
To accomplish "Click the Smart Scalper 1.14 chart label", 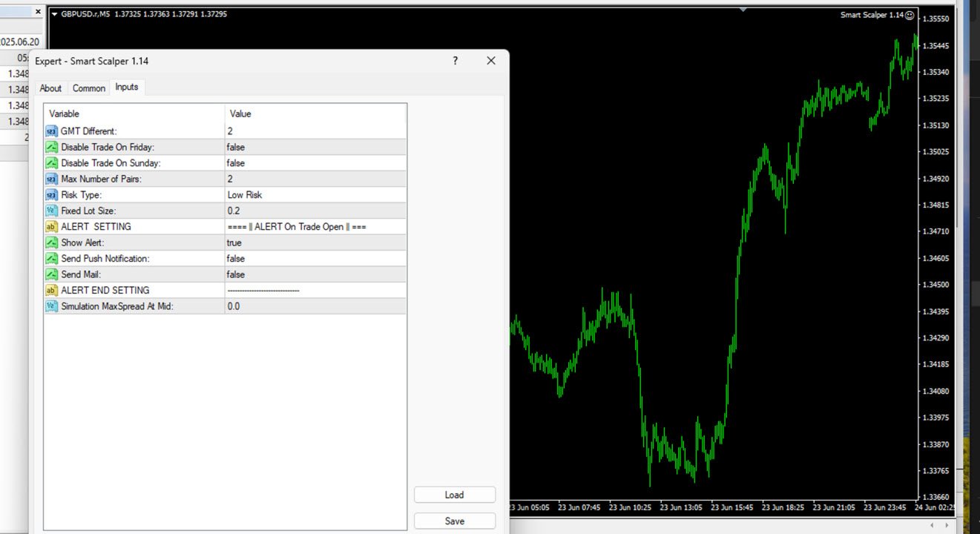I will pyautogui.click(x=872, y=15).
